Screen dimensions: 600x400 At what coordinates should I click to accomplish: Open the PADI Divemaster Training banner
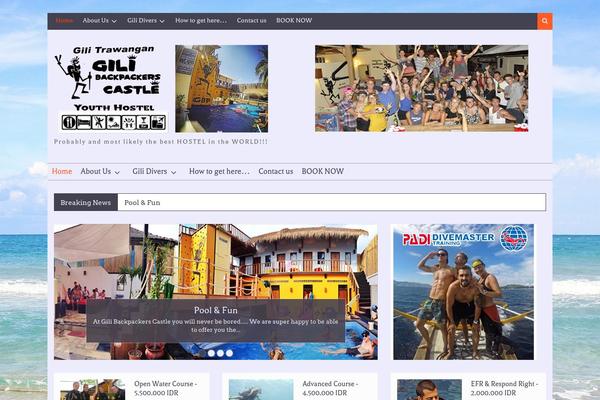(463, 292)
